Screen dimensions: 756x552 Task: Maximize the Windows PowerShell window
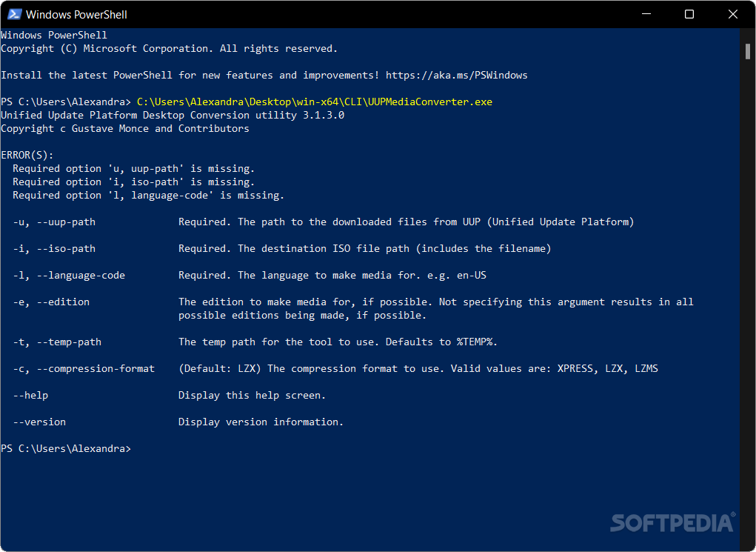[x=689, y=14]
